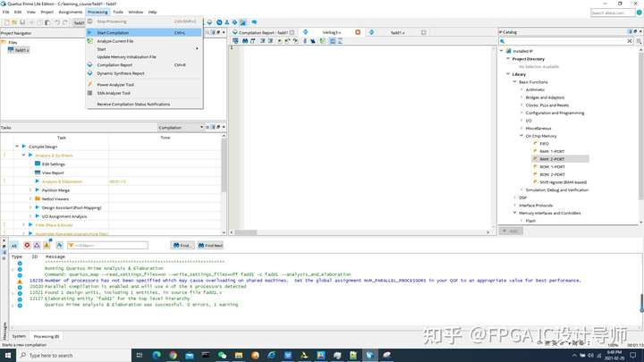Viewport: 644px width, 362px height.
Task: Click the Find Next button
Action: (210, 246)
